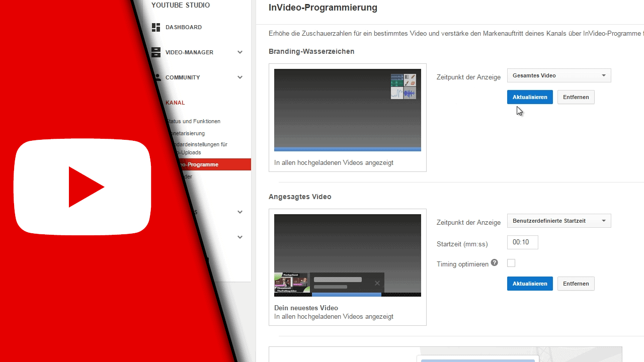Click the watermark image in branding preview
The height and width of the screenshot is (362, 644).
coord(404,86)
